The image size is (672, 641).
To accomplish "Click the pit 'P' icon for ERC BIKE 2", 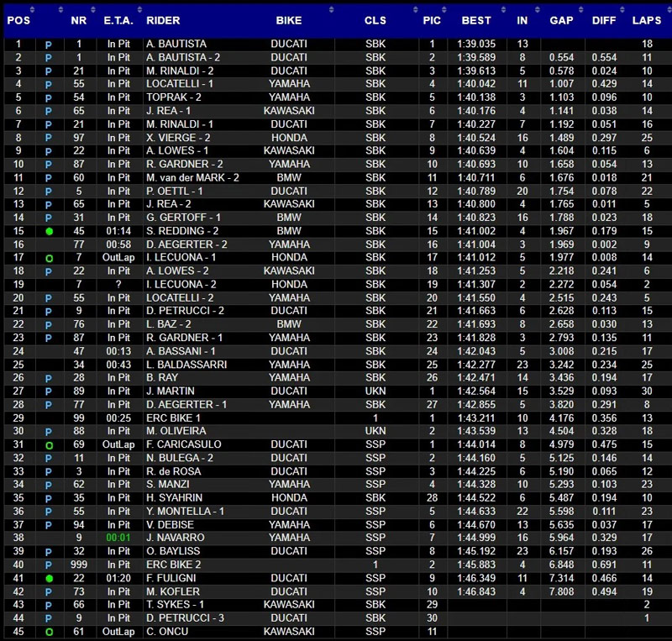I will click(x=49, y=565).
